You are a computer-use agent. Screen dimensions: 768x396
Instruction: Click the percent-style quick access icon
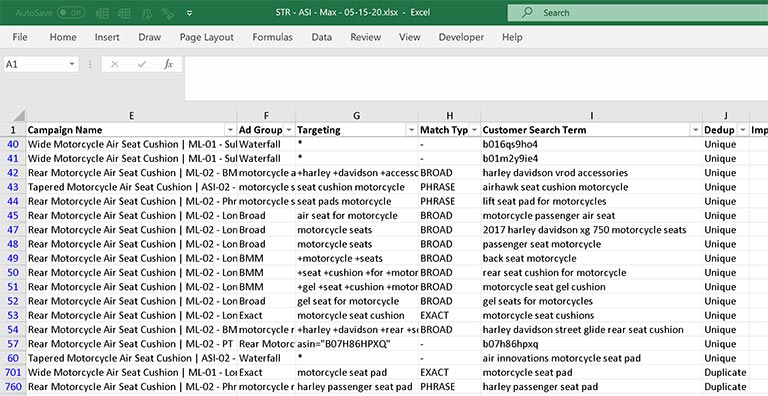coord(167,13)
